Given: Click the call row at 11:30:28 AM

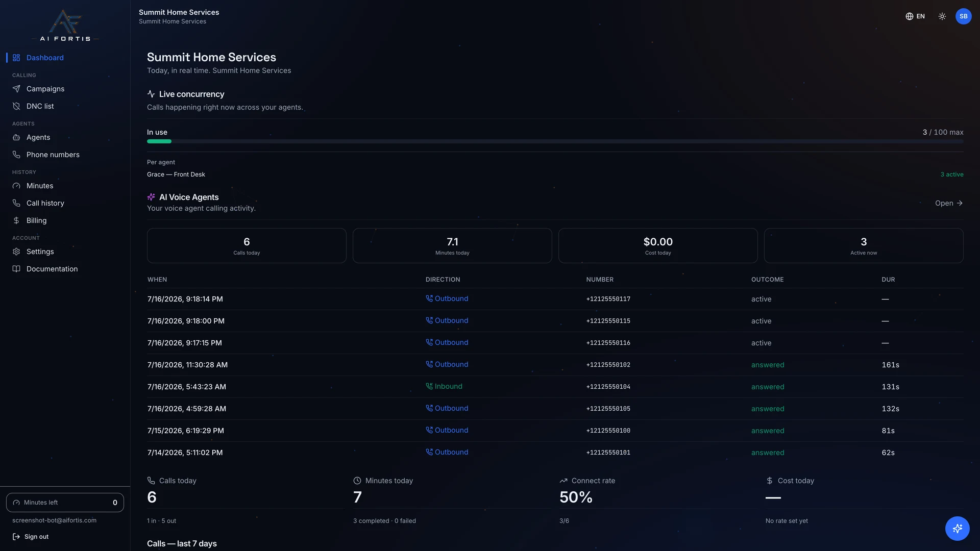Looking at the screenshot, I should coord(555,365).
